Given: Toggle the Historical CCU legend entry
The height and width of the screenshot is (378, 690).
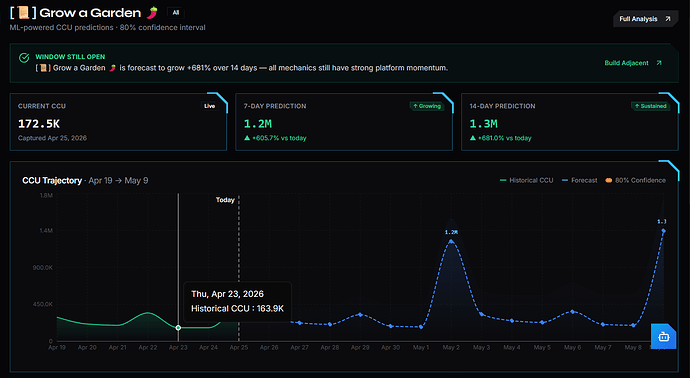Looking at the screenshot, I should tap(526, 180).
